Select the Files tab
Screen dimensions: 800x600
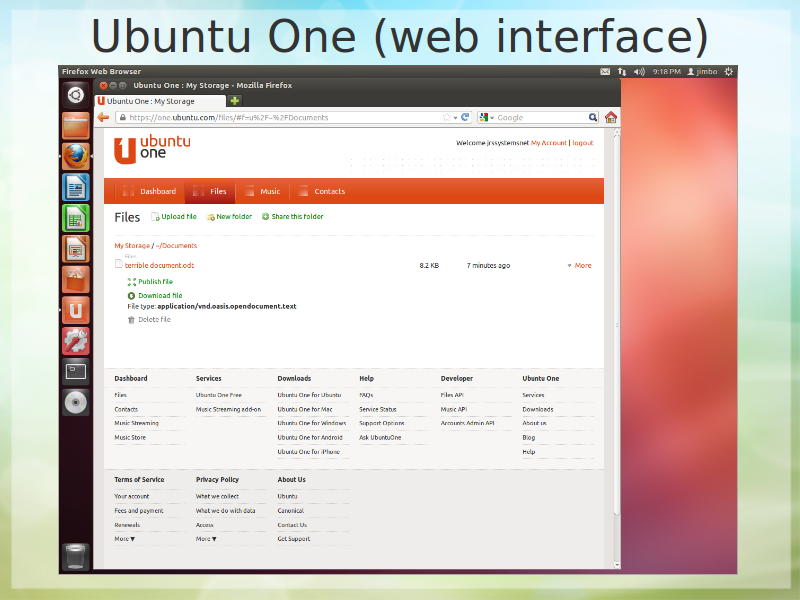point(210,191)
